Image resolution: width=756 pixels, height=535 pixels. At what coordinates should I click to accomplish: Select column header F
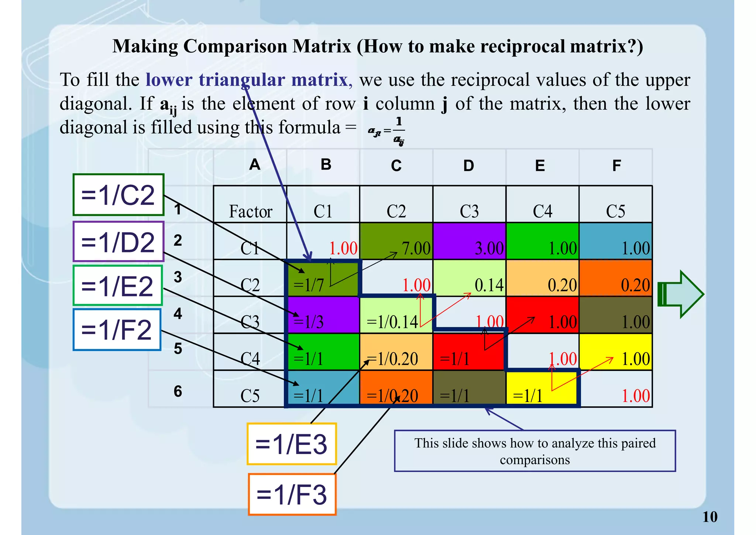pos(616,166)
